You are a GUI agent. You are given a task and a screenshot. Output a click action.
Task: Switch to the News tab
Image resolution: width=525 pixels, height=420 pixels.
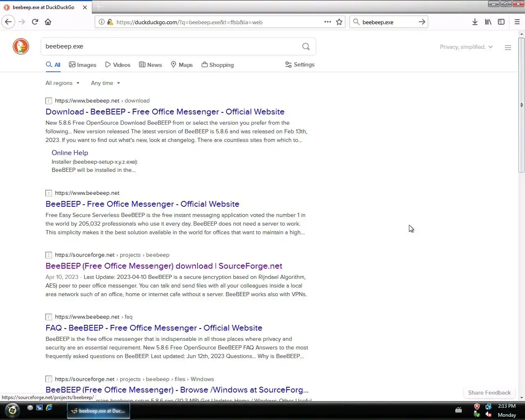pos(150,65)
